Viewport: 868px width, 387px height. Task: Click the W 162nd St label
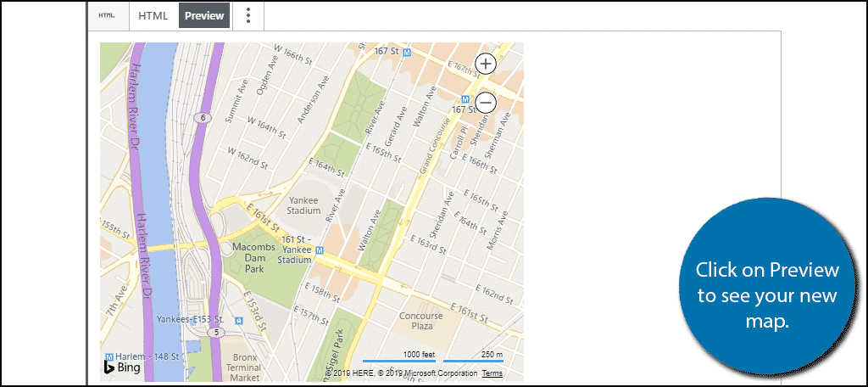click(x=248, y=158)
